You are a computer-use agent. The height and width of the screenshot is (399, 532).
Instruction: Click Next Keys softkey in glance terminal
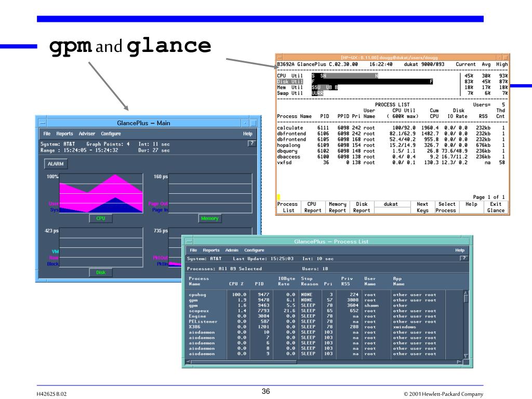click(x=422, y=207)
